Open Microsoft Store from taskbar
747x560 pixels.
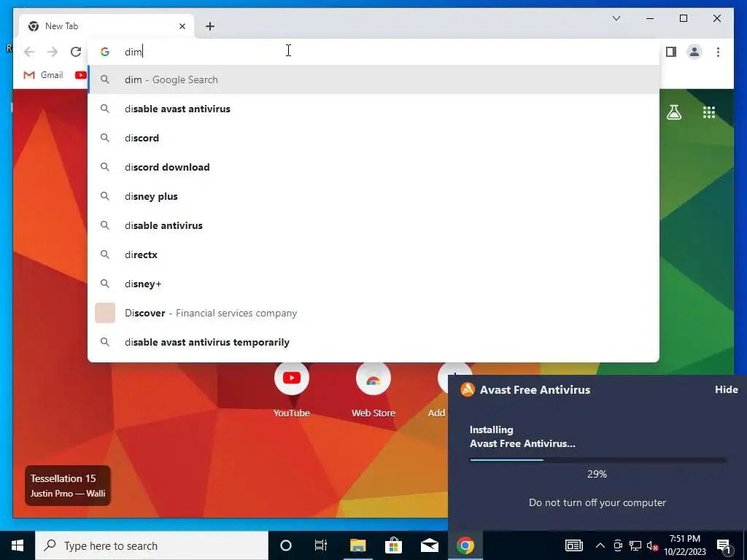tap(393, 545)
